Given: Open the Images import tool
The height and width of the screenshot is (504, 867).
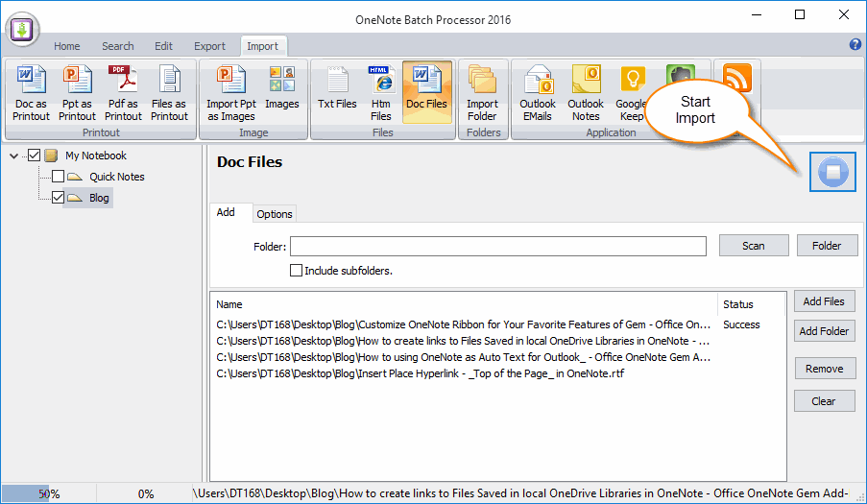Looking at the screenshot, I should coord(282,87).
